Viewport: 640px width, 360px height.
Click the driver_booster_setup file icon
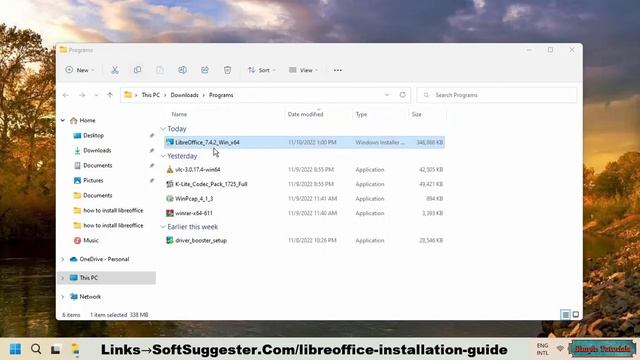pos(170,240)
